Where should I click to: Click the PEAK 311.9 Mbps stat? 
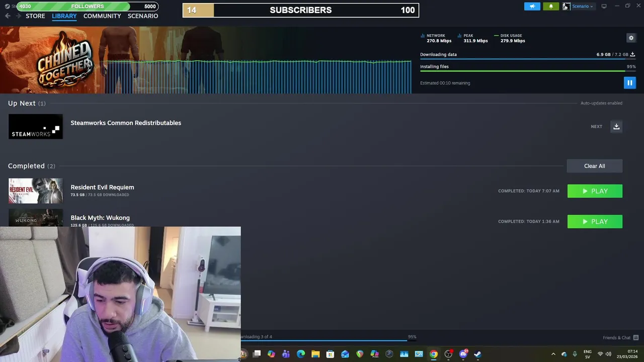473,38
